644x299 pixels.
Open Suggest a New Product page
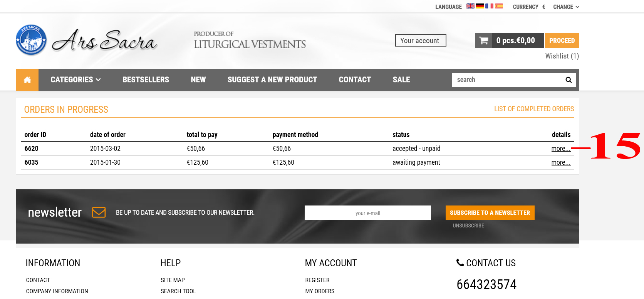tap(272, 80)
